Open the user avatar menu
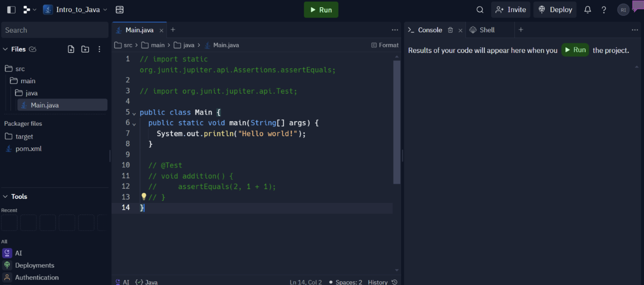This screenshot has height=285, width=644. [623, 10]
